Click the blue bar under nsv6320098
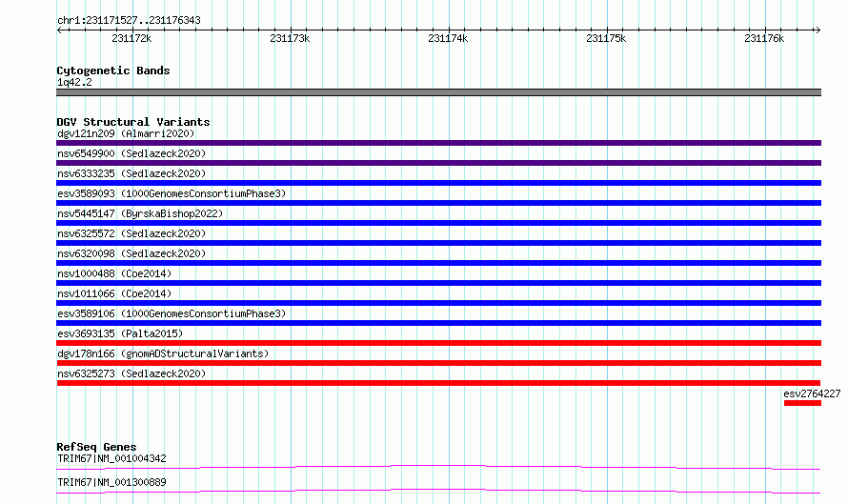This screenshot has height=504, width=848. (x=438, y=263)
